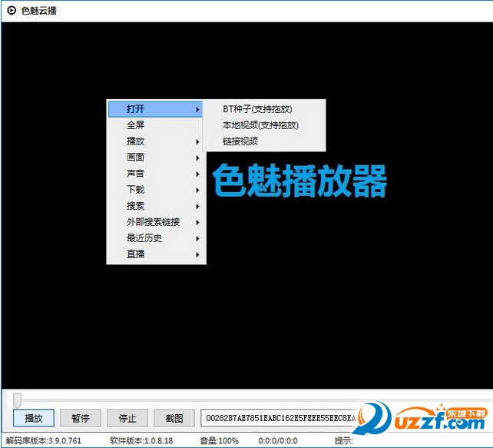Click the 截图 screenshot button
The height and width of the screenshot is (448, 493).
coord(174,418)
